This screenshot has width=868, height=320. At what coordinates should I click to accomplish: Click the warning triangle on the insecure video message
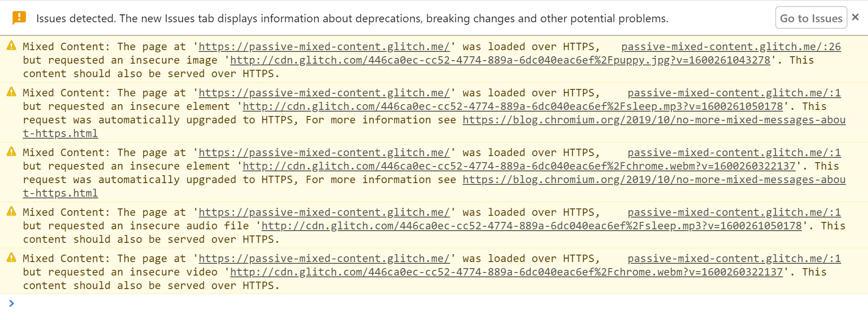[11, 257]
